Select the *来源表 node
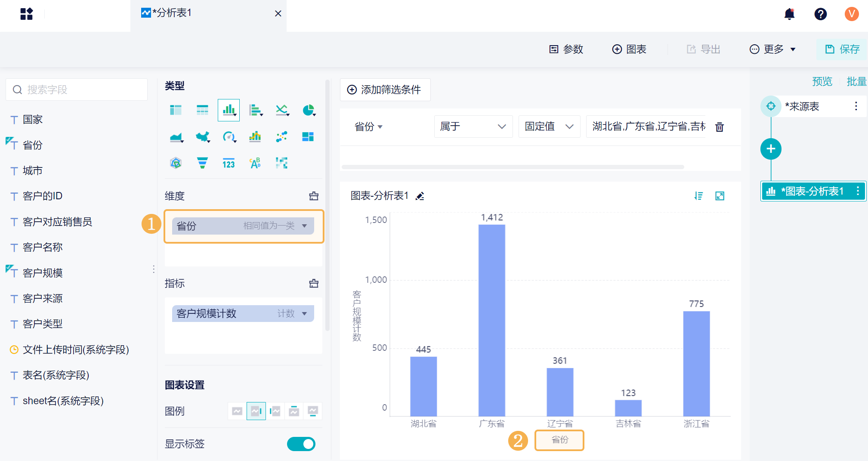Screen dimensions: 868x461 [x=813, y=106]
